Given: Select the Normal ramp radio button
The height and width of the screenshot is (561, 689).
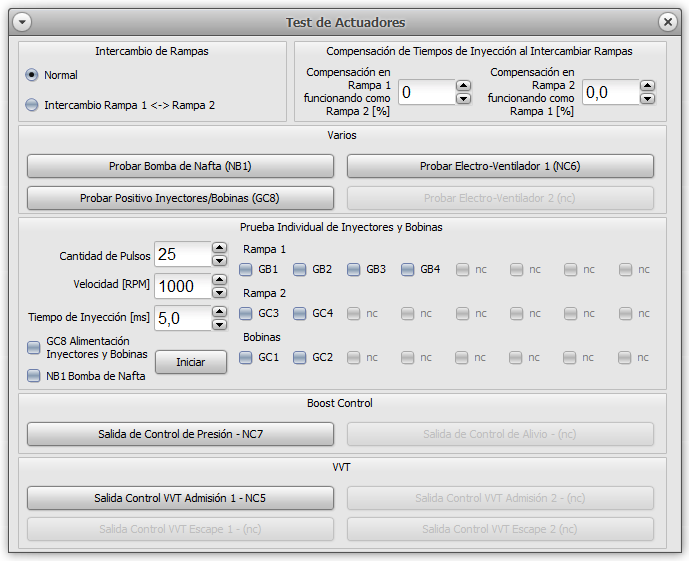Looking at the screenshot, I should coord(33,75).
